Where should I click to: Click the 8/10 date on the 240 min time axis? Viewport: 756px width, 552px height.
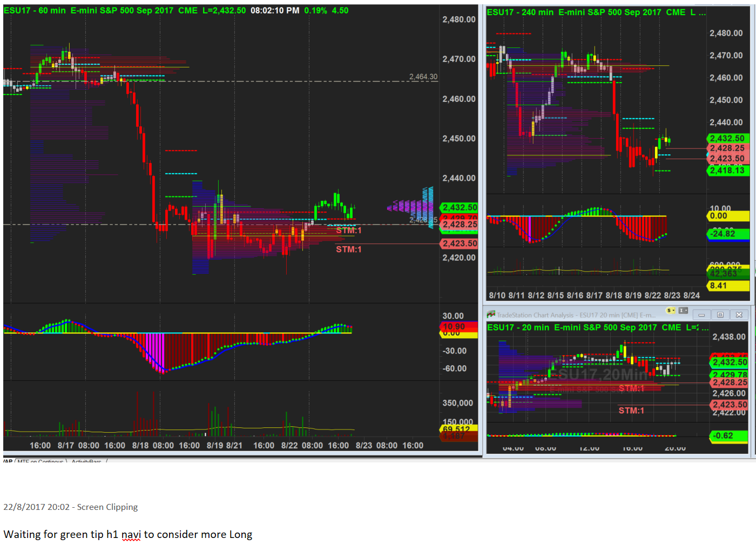click(497, 296)
